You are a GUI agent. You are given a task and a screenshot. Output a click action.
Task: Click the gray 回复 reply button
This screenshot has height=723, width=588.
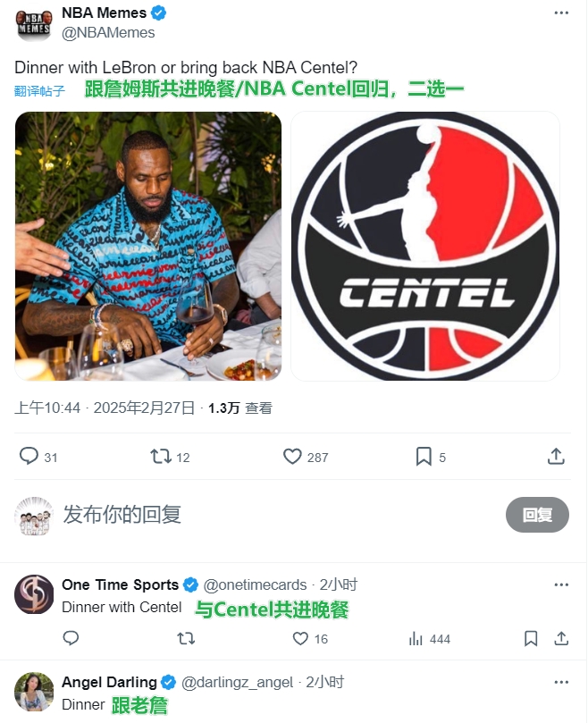click(537, 515)
